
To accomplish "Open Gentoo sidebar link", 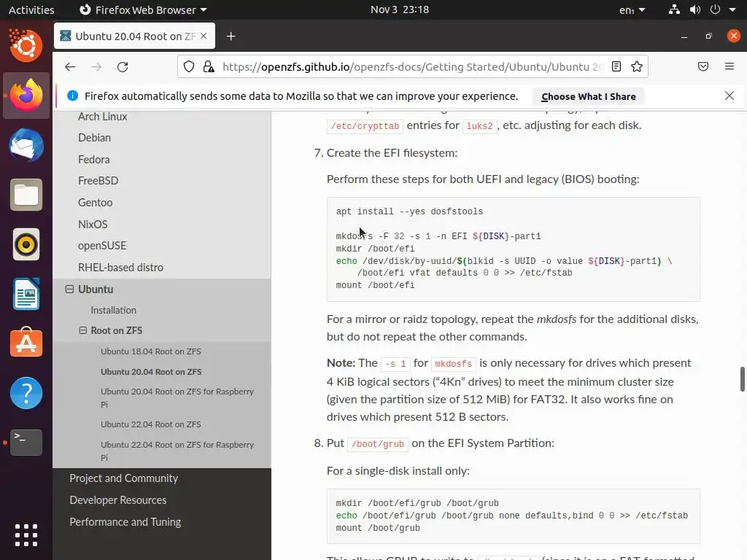I will point(96,203).
